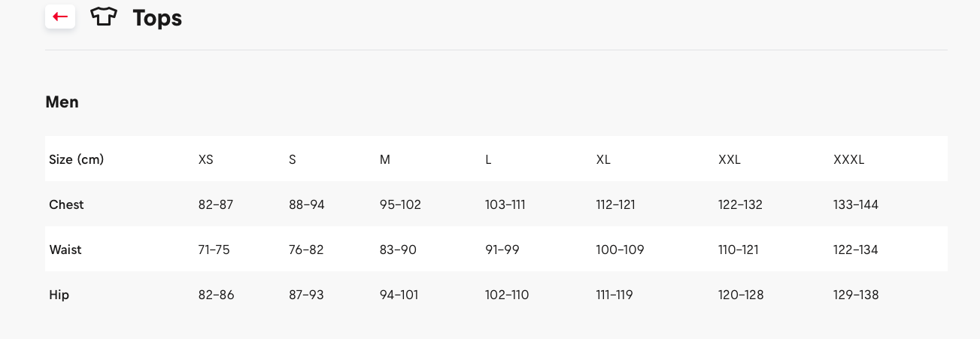Select the chest value 122–132

tap(740, 204)
